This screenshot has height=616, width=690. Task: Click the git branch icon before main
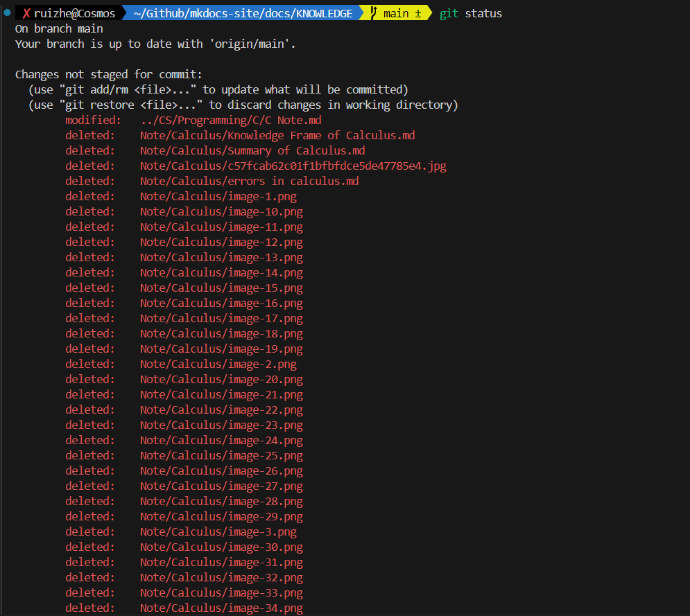tap(373, 13)
